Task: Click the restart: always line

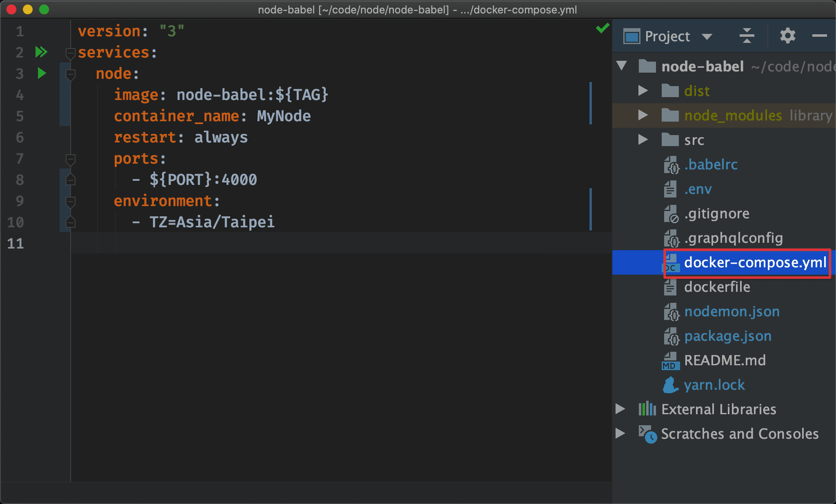Action: [x=180, y=137]
